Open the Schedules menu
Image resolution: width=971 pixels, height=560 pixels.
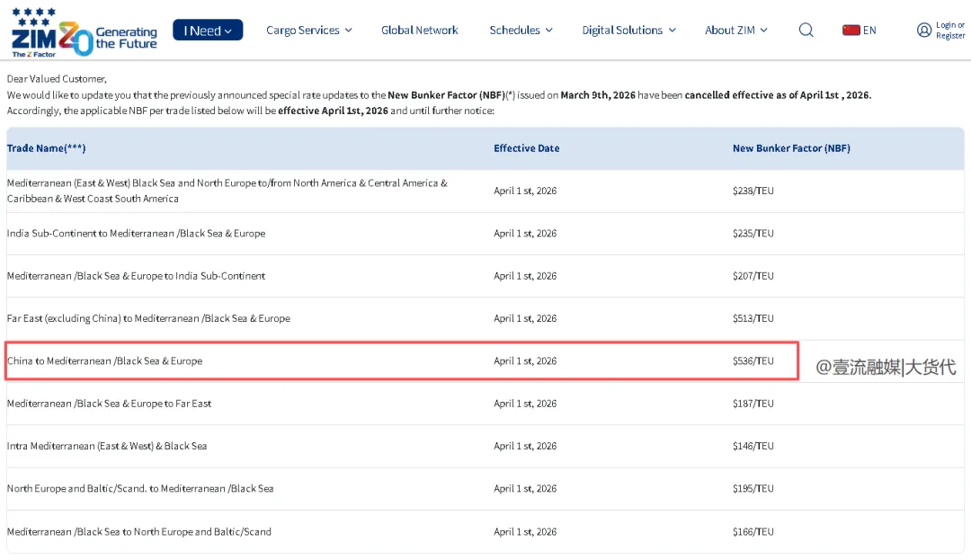pos(521,31)
